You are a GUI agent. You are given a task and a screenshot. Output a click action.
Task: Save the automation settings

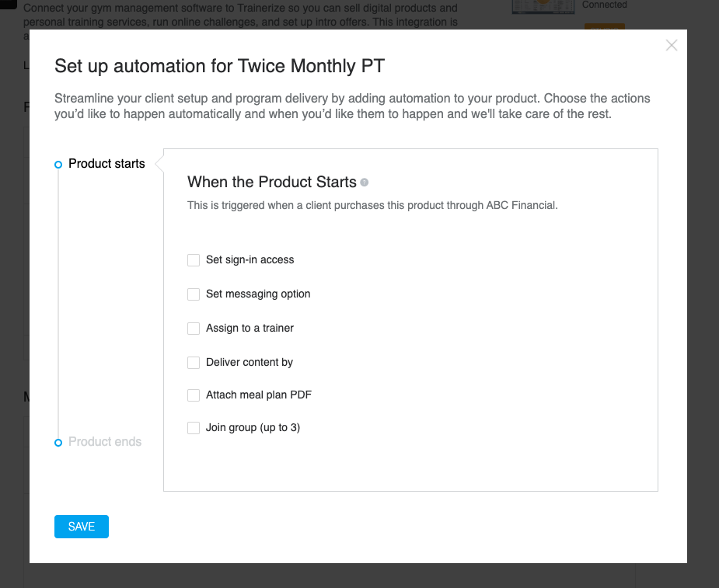[x=82, y=527]
